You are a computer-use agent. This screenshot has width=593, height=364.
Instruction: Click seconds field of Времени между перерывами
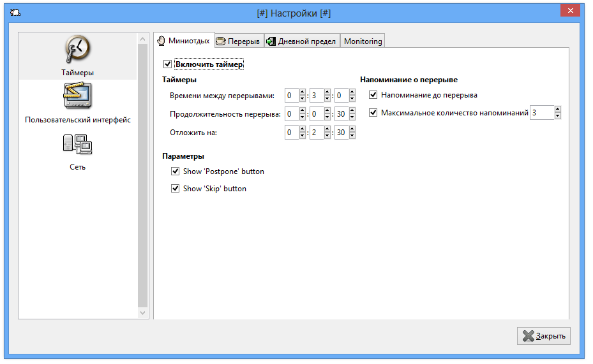(342, 96)
